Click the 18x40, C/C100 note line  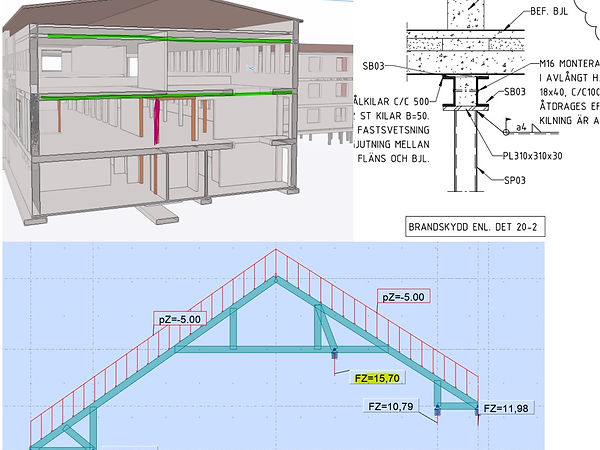coord(569,92)
